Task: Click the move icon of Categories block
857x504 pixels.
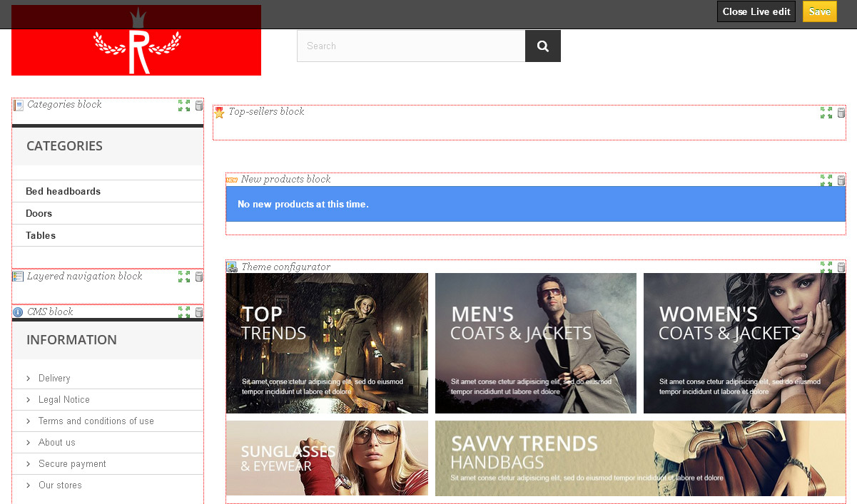Action: 184,106
